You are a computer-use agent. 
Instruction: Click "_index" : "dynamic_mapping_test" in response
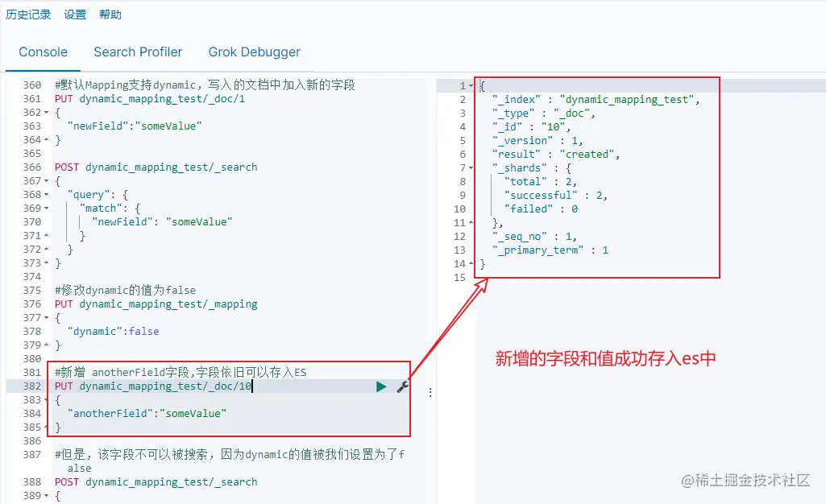[x=596, y=100]
